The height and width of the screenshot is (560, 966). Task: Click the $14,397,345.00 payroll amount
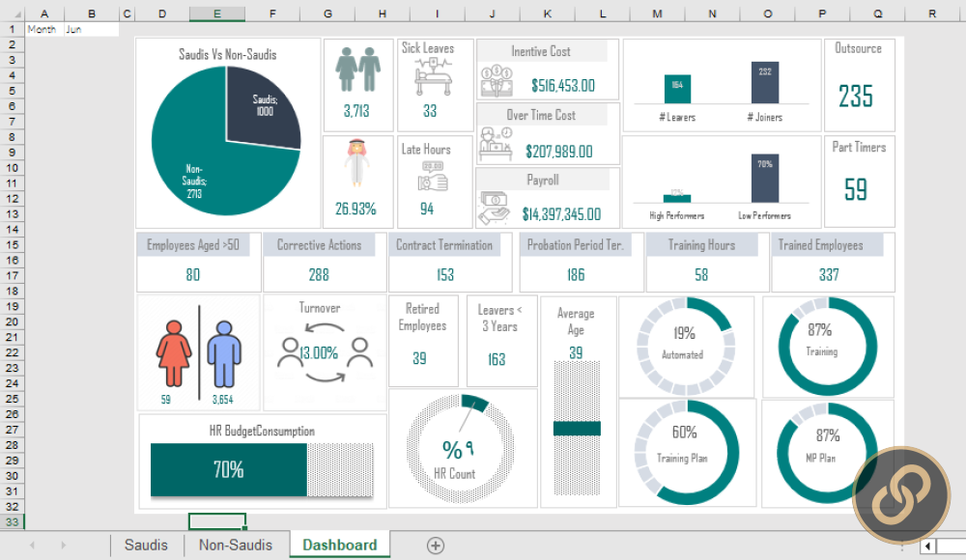[561, 213]
